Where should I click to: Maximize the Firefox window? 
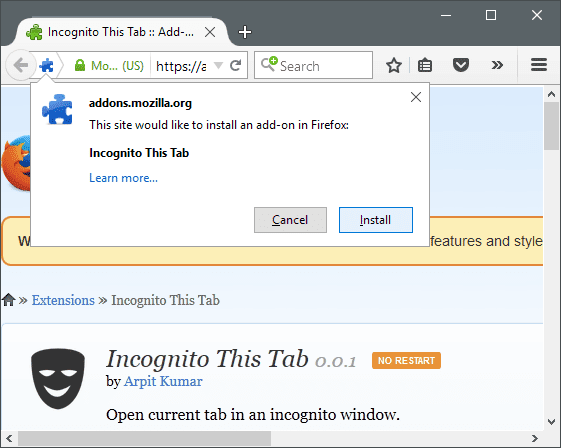[x=491, y=15]
